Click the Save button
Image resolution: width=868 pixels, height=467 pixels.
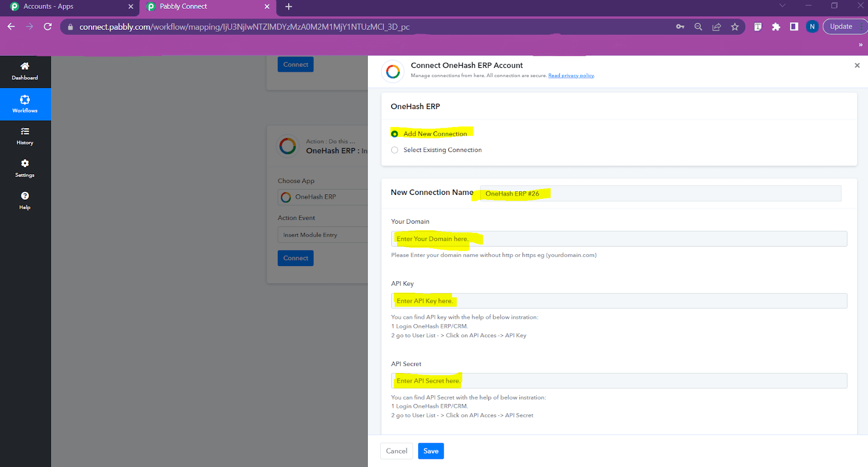[431, 451]
